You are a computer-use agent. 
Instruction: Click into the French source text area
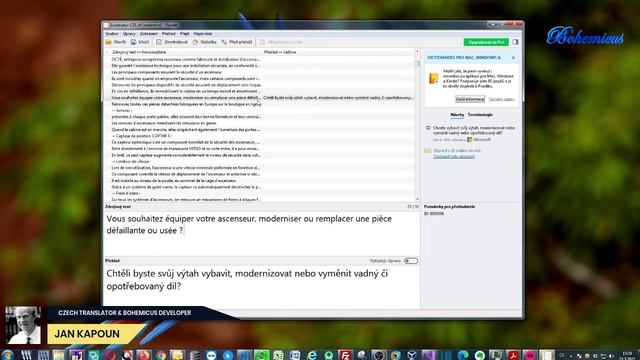point(261,233)
